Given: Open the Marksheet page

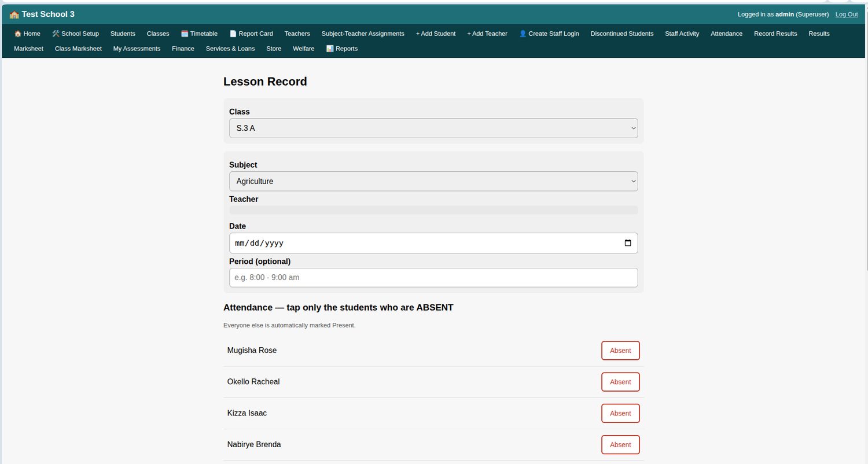Looking at the screenshot, I should click(x=28, y=49).
